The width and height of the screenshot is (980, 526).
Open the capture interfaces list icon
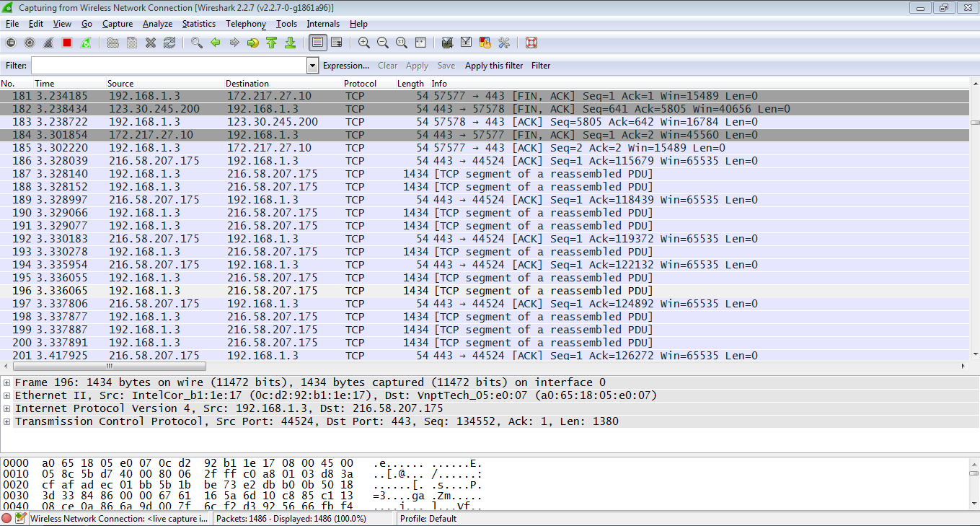(x=11, y=43)
